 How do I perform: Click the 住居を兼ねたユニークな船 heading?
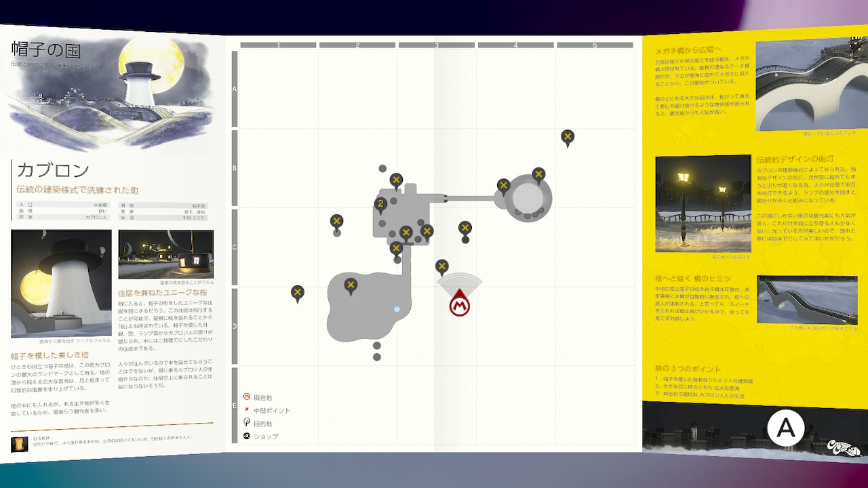pyautogui.click(x=162, y=293)
